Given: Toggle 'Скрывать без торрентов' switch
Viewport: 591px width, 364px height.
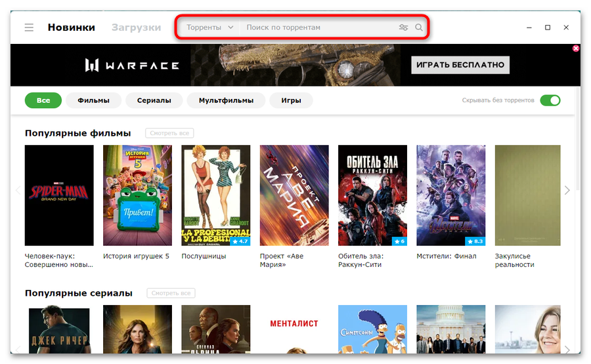Looking at the screenshot, I should [550, 100].
